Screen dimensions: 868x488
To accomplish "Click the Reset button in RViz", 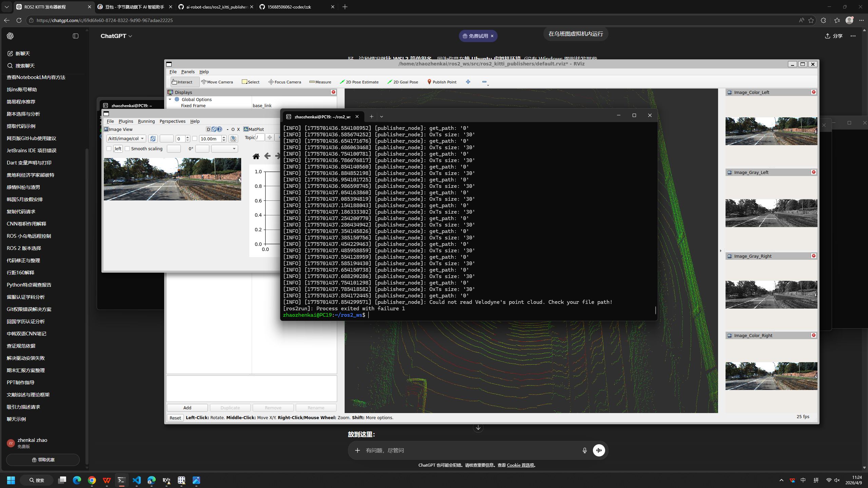I will point(175,418).
